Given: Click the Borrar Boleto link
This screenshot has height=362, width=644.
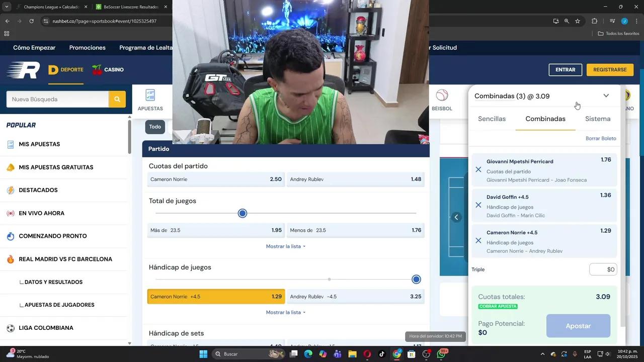Looking at the screenshot, I should [x=601, y=138].
